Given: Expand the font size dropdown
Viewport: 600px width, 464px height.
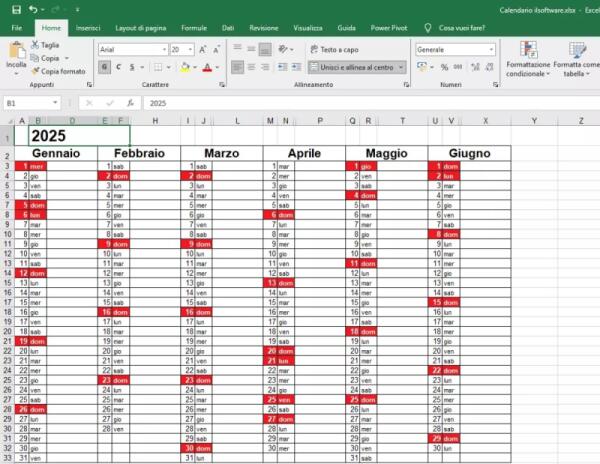Looking at the screenshot, I should [190, 49].
